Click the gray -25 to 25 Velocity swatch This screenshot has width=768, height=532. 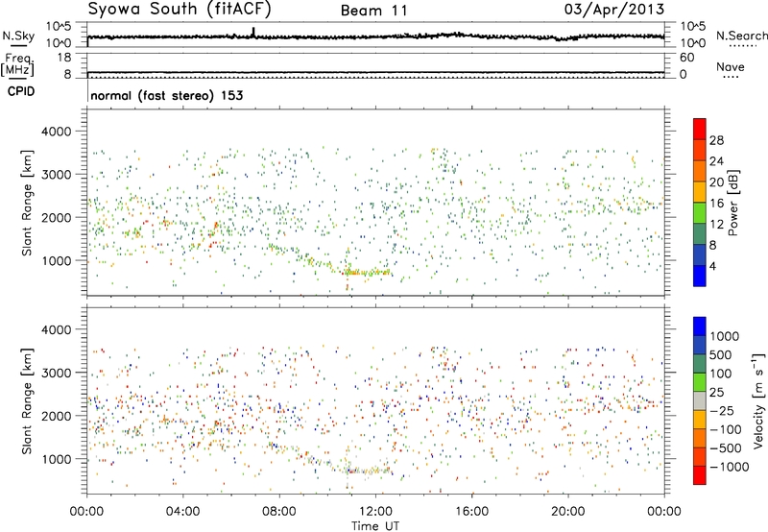[700, 401]
